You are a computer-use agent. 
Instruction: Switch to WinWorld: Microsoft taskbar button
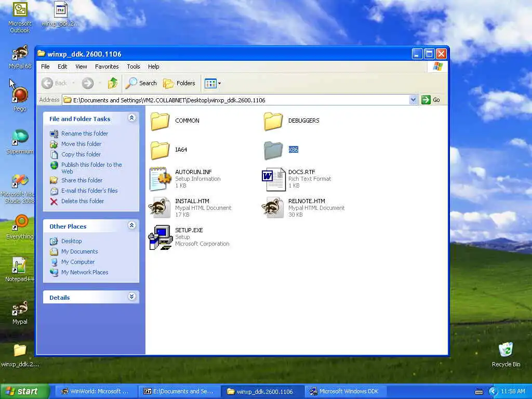pyautogui.click(x=95, y=392)
